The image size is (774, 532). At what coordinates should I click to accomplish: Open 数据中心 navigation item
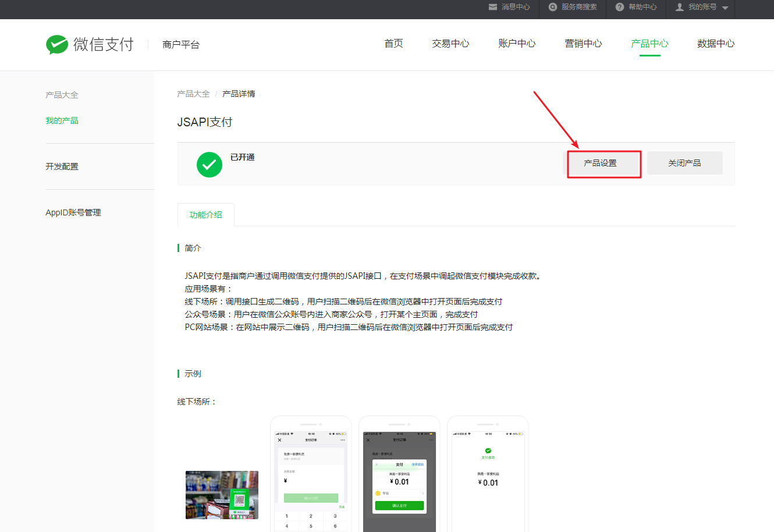pyautogui.click(x=716, y=44)
